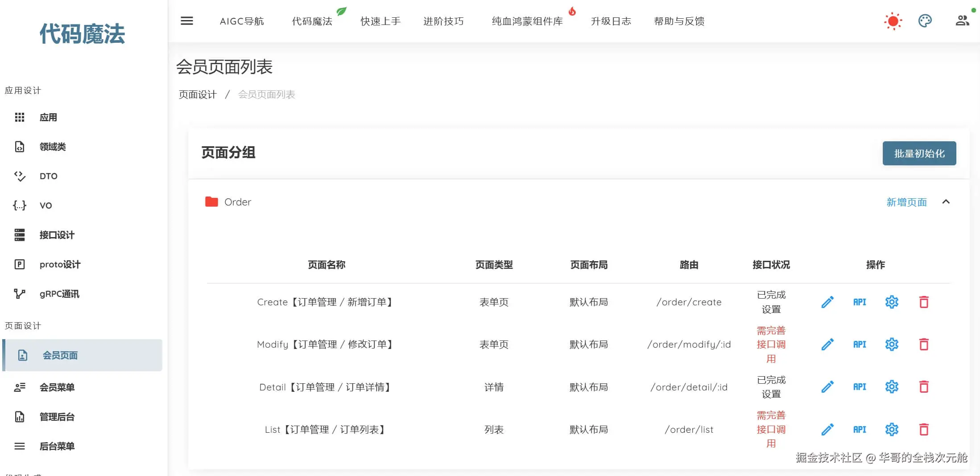Open API settings for List order page
This screenshot has height=476, width=980.
point(860,430)
